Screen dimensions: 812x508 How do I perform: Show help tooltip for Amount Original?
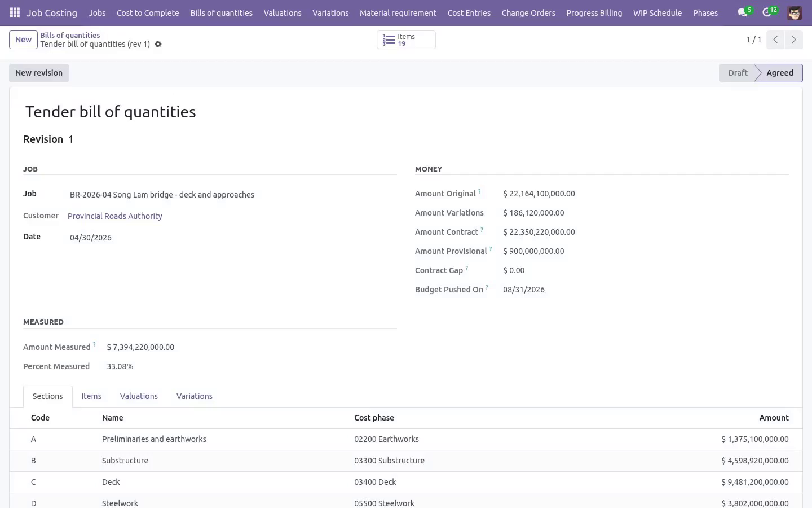pos(479,191)
